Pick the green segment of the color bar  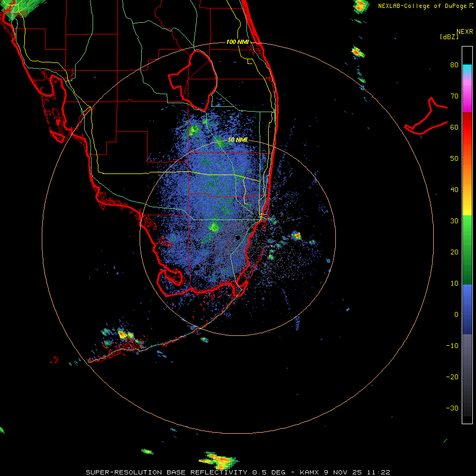pyautogui.click(x=467, y=250)
